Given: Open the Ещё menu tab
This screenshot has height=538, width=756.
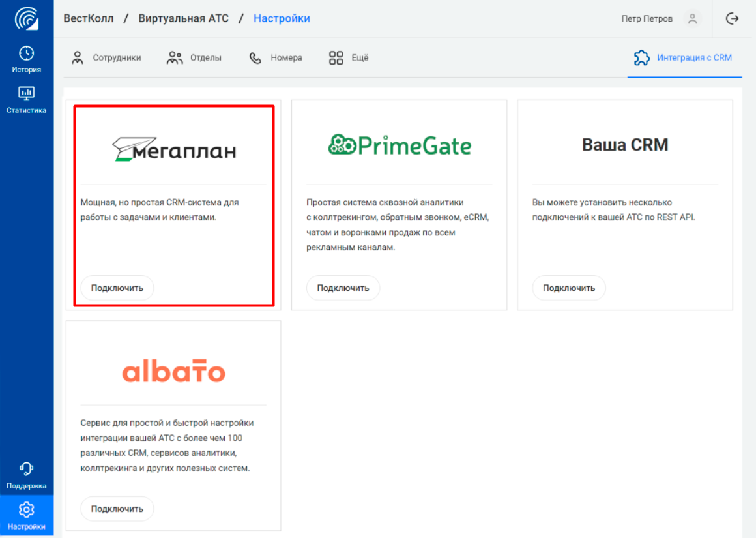Looking at the screenshot, I should 348,58.
